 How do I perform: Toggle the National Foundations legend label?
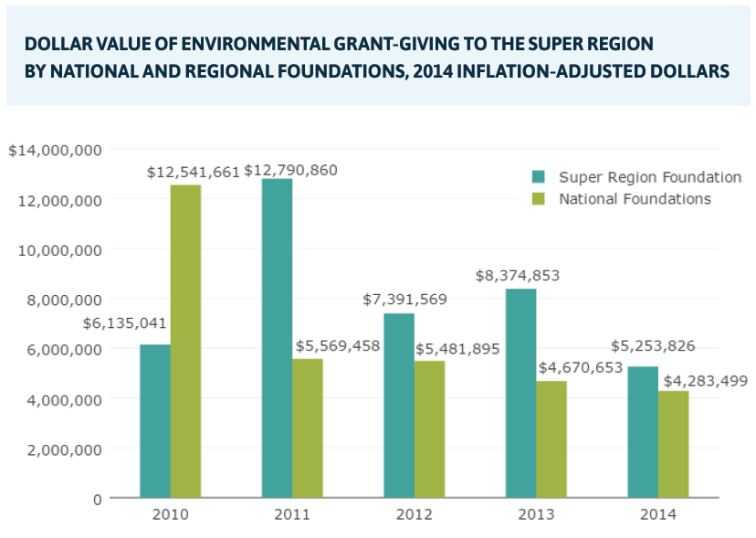pos(635,198)
